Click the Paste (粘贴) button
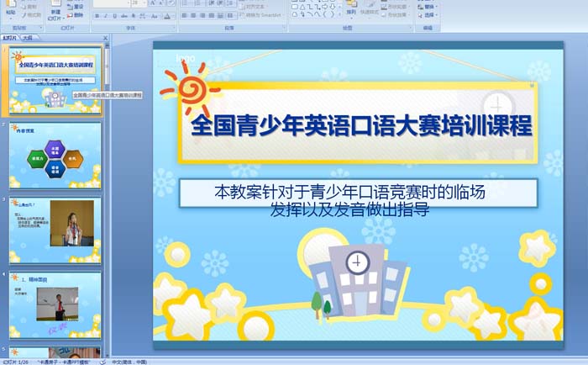The width and height of the screenshot is (588, 365). point(10,8)
